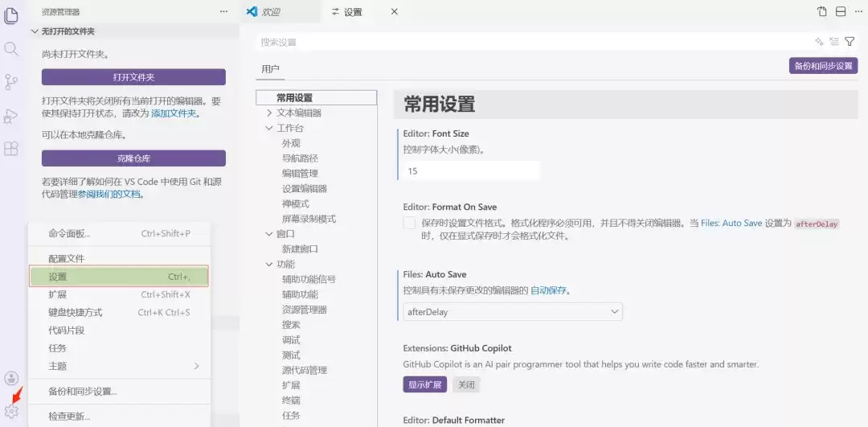This screenshot has width=868, height=427.
Task: Select 禅模式 in the settings tree
Action: pyautogui.click(x=296, y=203)
